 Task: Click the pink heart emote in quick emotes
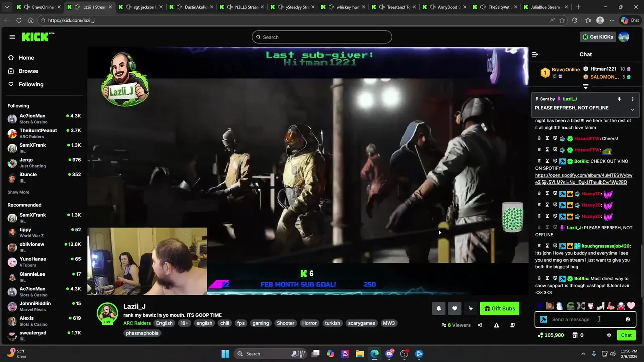(631, 306)
